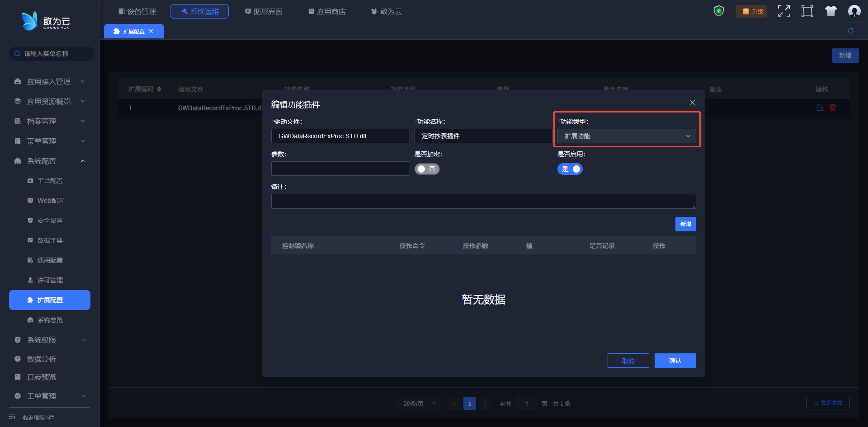868x427 pixels.
Task: Disable the 是否启用 switch
Action: pos(570,169)
